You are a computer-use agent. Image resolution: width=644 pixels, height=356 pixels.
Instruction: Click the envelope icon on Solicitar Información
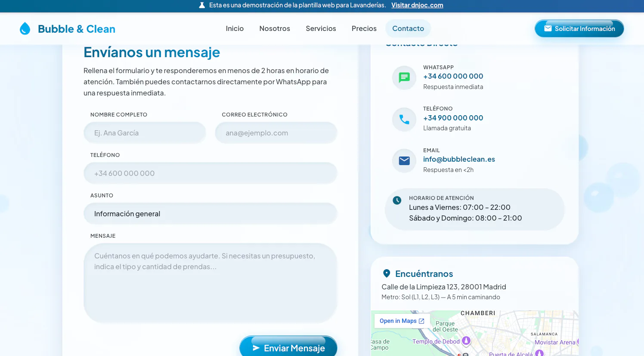pos(548,28)
